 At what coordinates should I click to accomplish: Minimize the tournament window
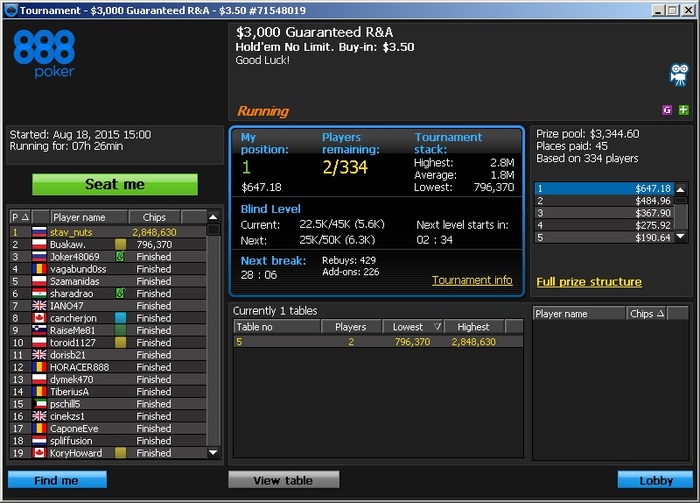click(x=658, y=10)
